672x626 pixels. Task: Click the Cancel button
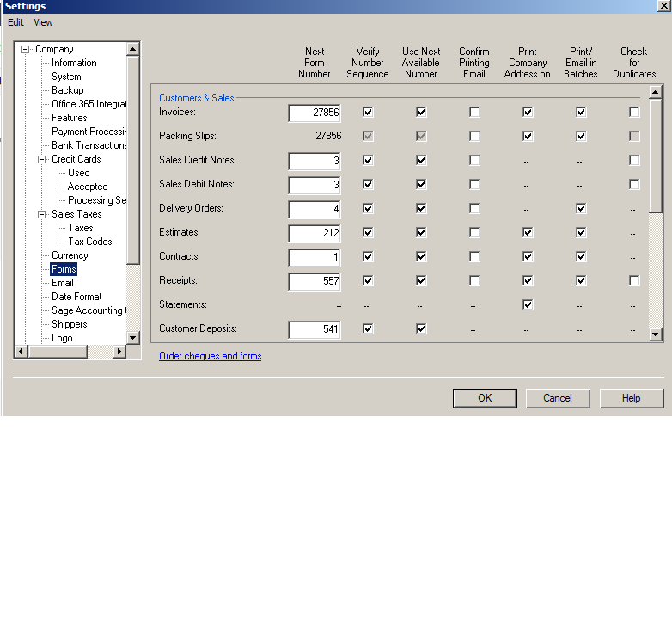click(x=558, y=398)
